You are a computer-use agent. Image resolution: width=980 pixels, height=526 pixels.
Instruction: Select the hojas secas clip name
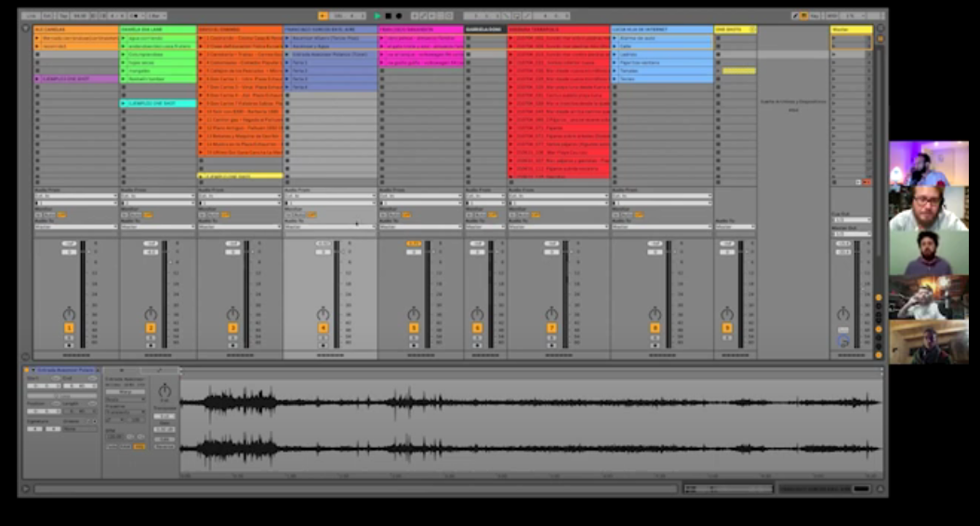(140, 62)
